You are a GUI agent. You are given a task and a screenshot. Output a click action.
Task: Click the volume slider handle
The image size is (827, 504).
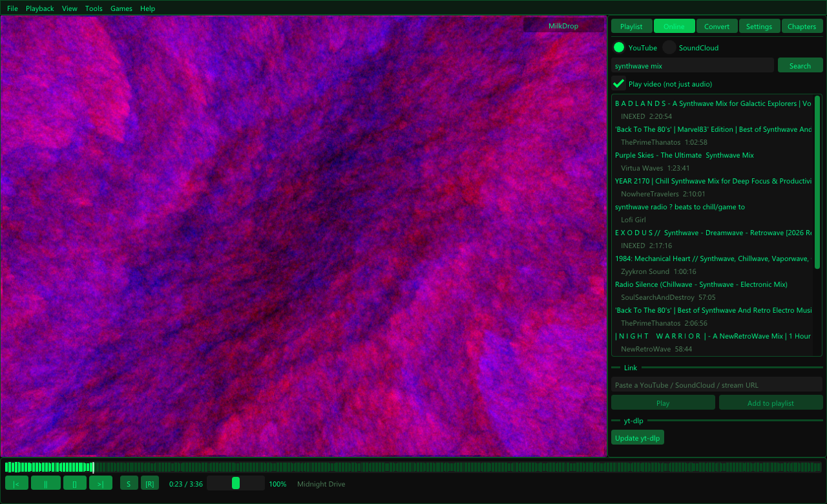[x=236, y=483]
